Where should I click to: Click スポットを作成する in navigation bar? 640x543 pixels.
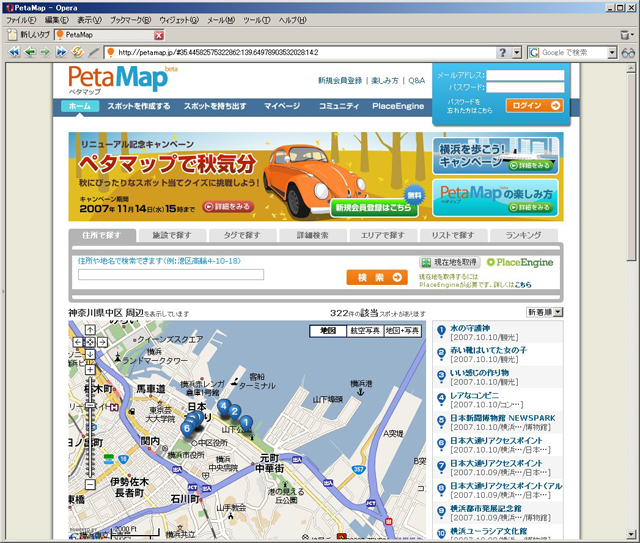pyautogui.click(x=139, y=106)
